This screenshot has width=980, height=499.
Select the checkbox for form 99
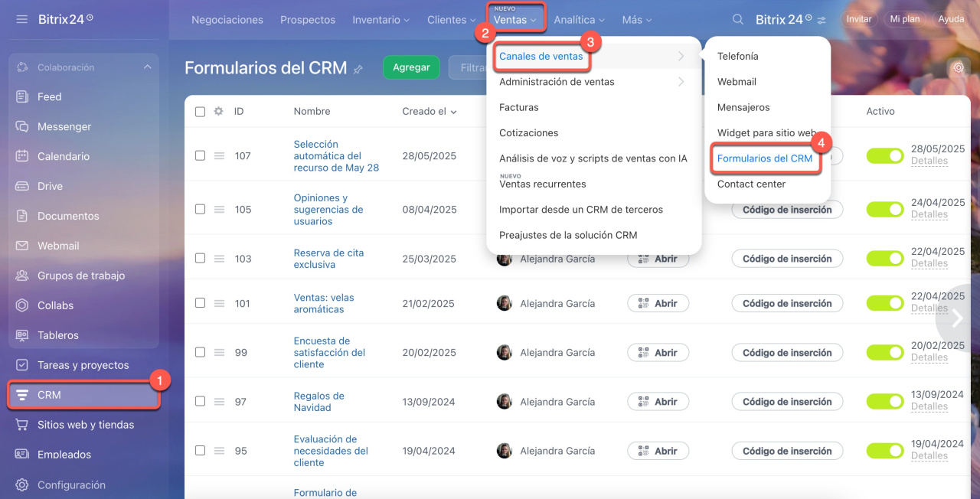(200, 353)
